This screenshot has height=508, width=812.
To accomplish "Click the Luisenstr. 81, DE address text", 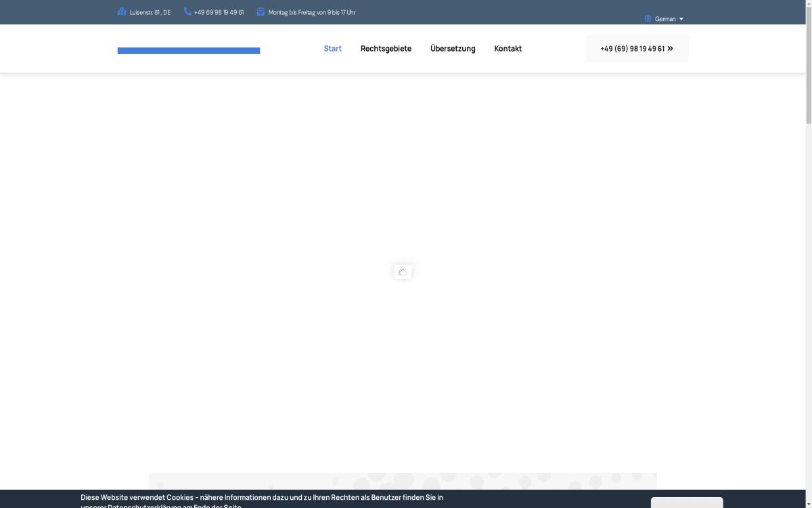I will (x=150, y=12).
